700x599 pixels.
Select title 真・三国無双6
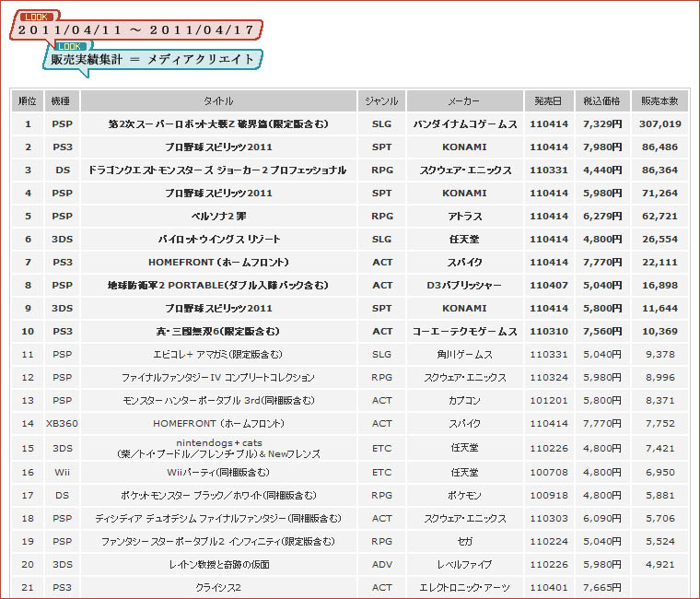tap(218, 332)
